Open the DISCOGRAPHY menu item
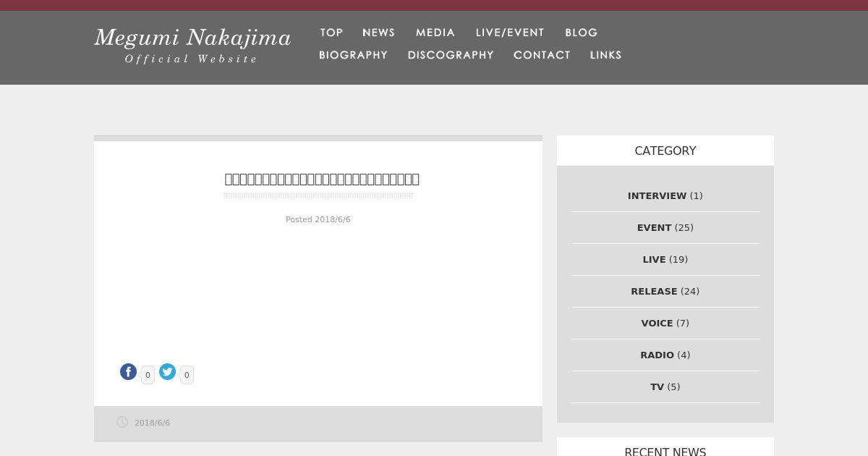 451,55
